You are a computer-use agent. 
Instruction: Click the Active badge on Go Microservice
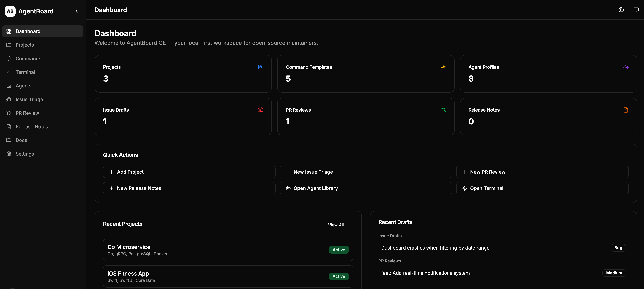pyautogui.click(x=339, y=250)
